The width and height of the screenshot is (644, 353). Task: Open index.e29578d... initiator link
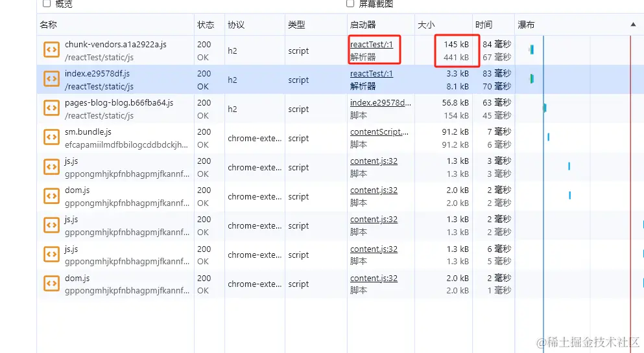[380, 102]
